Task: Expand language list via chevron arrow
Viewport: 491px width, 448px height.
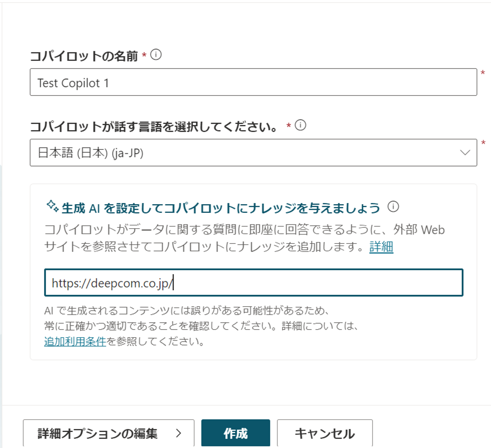Action: tap(465, 153)
